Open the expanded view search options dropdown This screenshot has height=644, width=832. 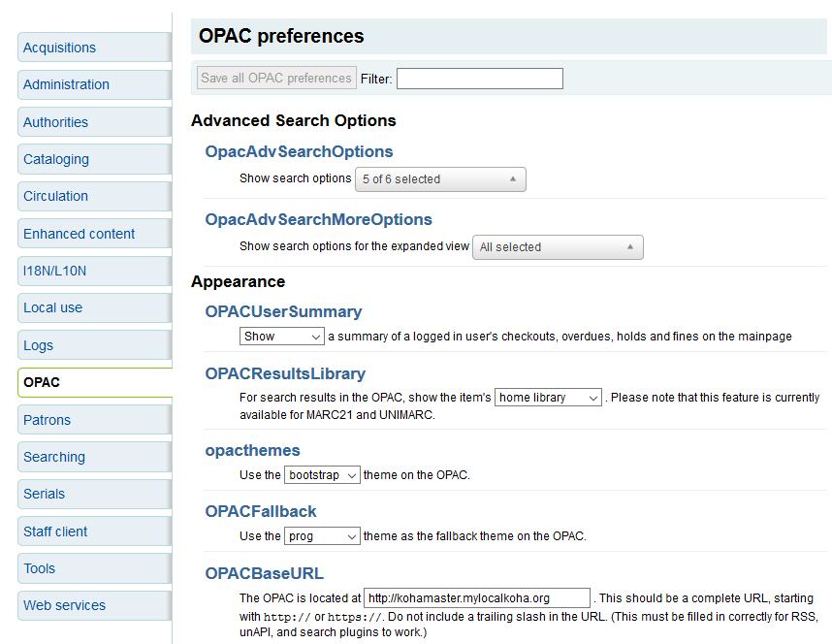tap(558, 247)
